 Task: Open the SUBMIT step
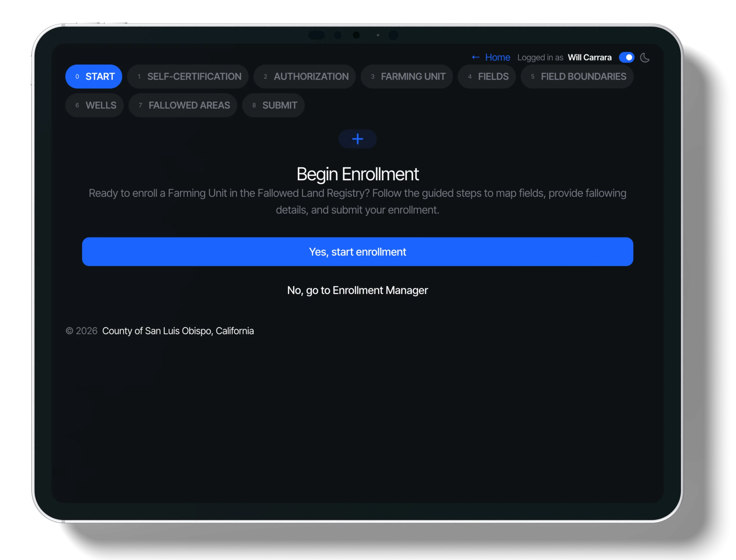tap(273, 105)
